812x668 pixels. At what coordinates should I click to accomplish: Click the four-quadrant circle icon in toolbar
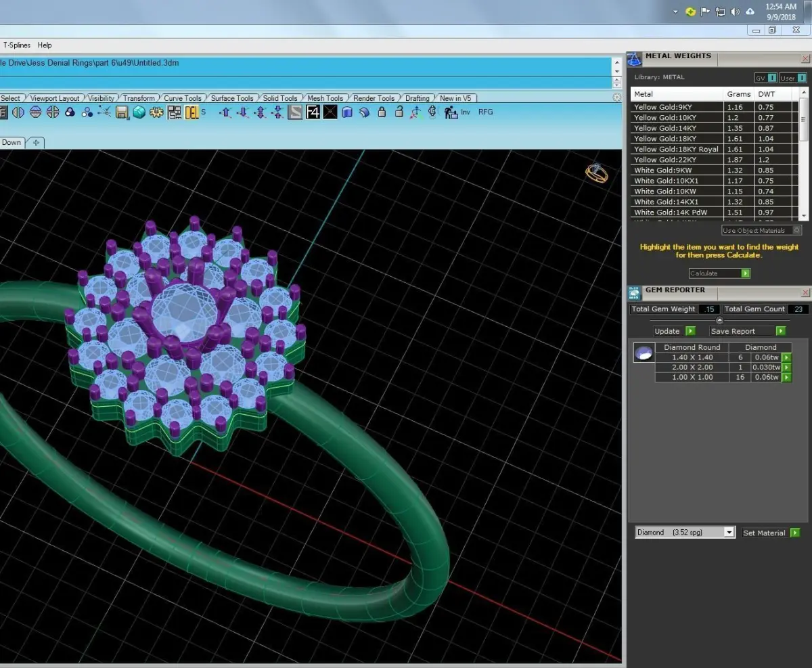pos(53,112)
